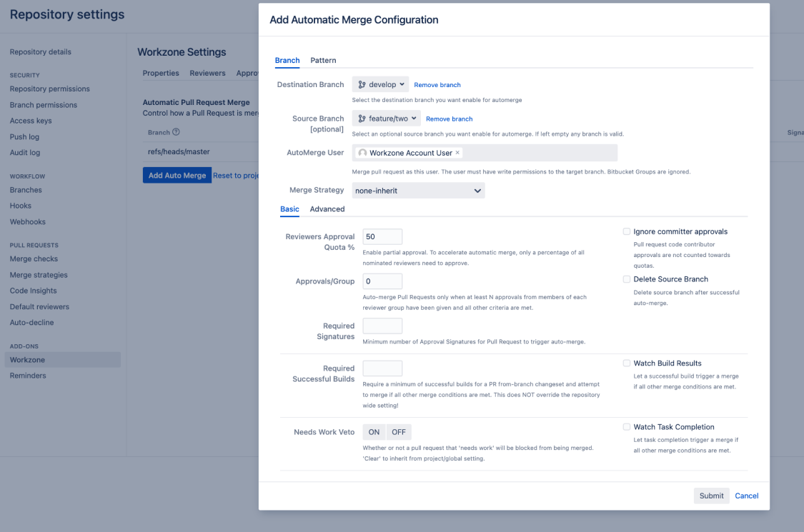Check the Delete Source Branch option
The width and height of the screenshot is (804, 532).
[x=627, y=279]
